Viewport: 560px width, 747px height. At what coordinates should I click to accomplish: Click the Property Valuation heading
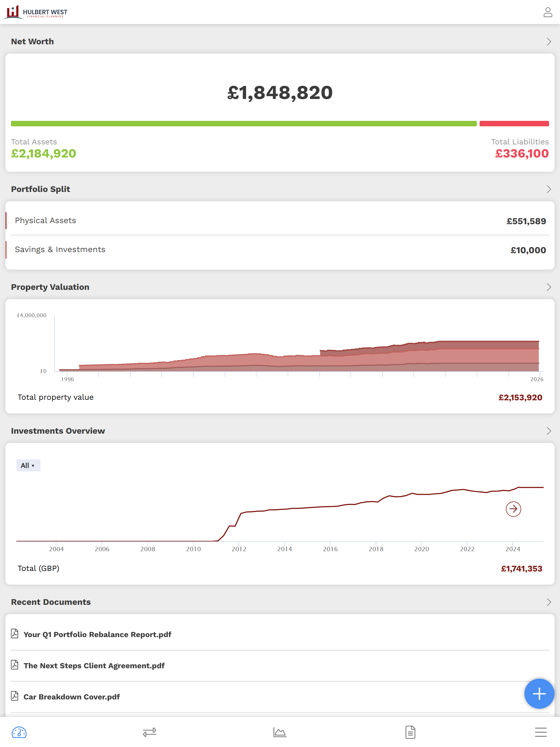pos(50,287)
